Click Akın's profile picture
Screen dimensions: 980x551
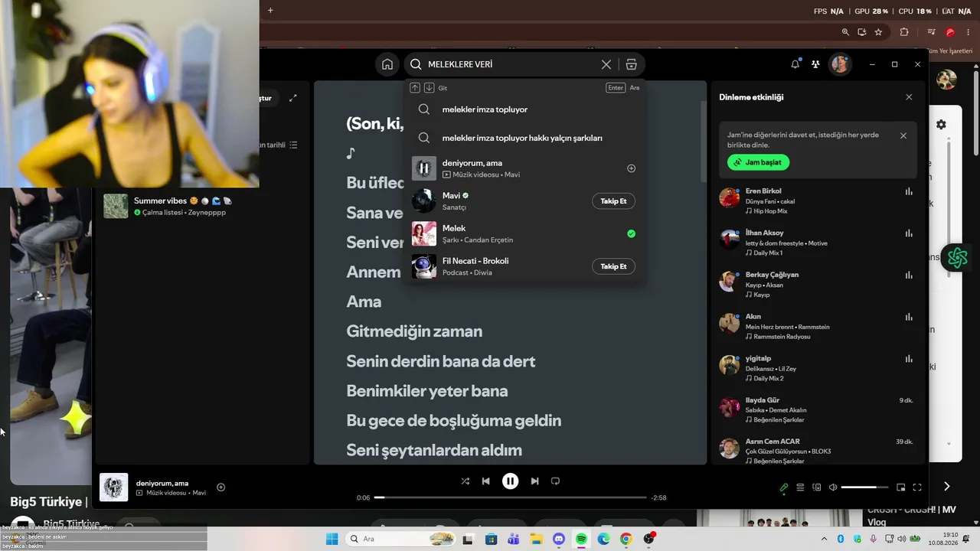(729, 323)
